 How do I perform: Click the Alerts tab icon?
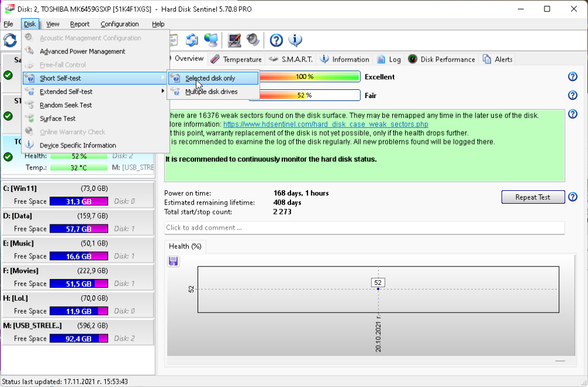pos(487,59)
